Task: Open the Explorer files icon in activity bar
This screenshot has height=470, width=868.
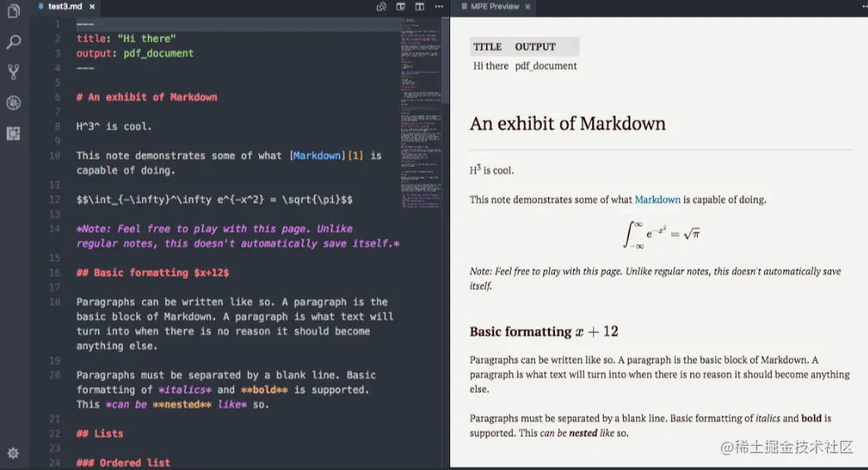Action: (13, 11)
